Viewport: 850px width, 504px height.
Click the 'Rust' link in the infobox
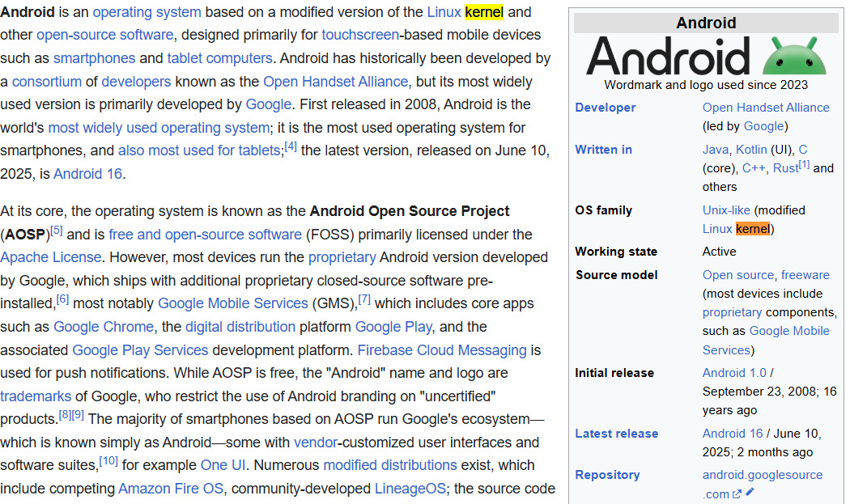785,168
